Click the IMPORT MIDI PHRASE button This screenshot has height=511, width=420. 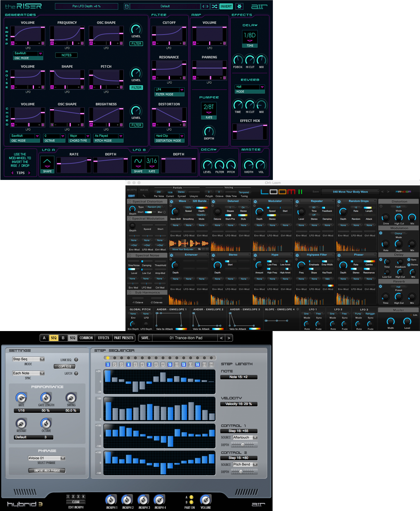[x=47, y=471]
